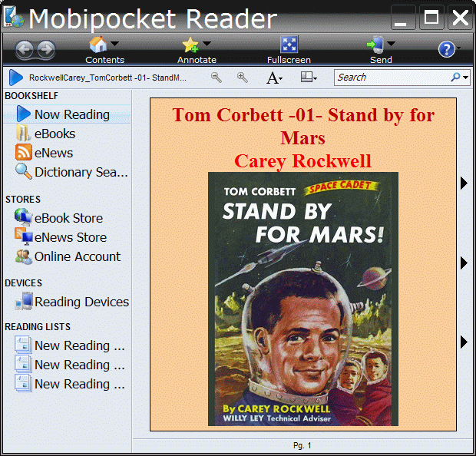This screenshot has height=456, width=476.
Task: Click the eNews Store monitor icon
Action: 24,236
